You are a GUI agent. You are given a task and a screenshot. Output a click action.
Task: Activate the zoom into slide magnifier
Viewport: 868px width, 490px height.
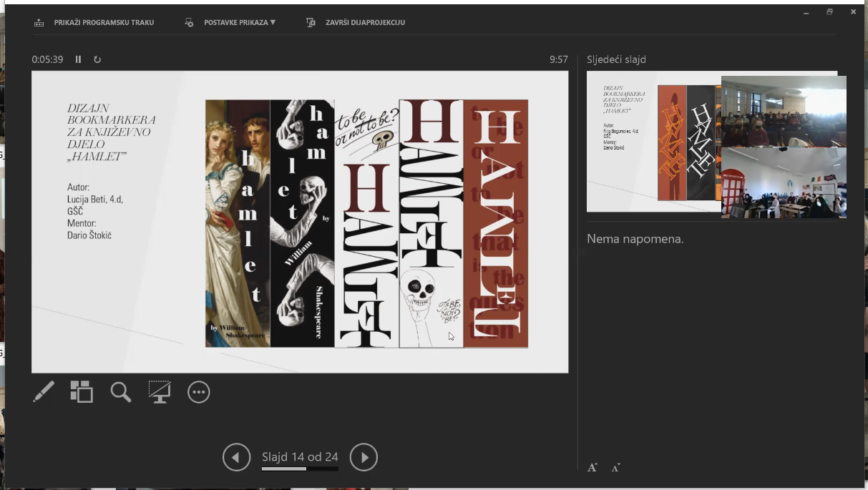[x=120, y=392]
